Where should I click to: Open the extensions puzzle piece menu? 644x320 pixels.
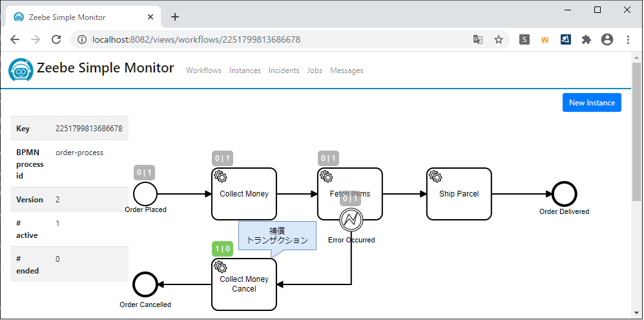587,39
